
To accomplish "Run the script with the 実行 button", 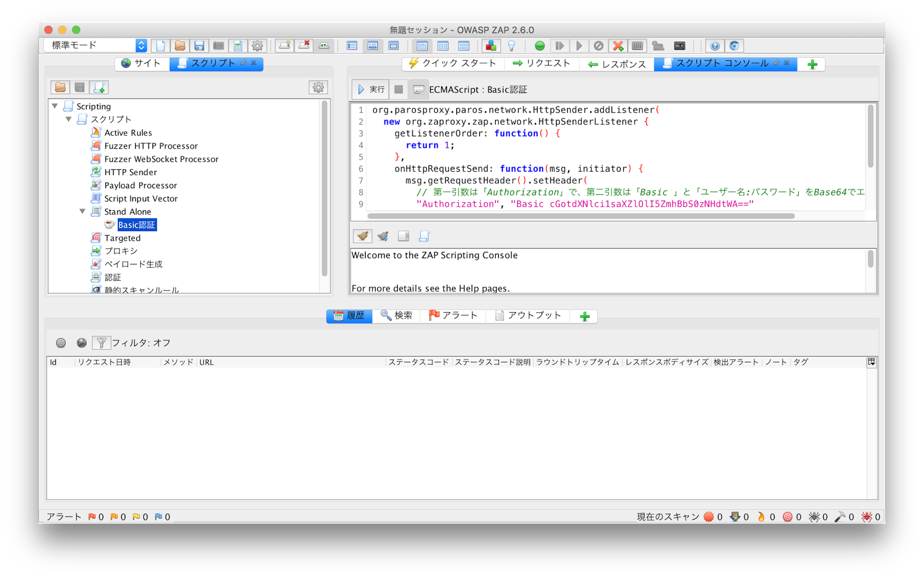I will [x=370, y=90].
